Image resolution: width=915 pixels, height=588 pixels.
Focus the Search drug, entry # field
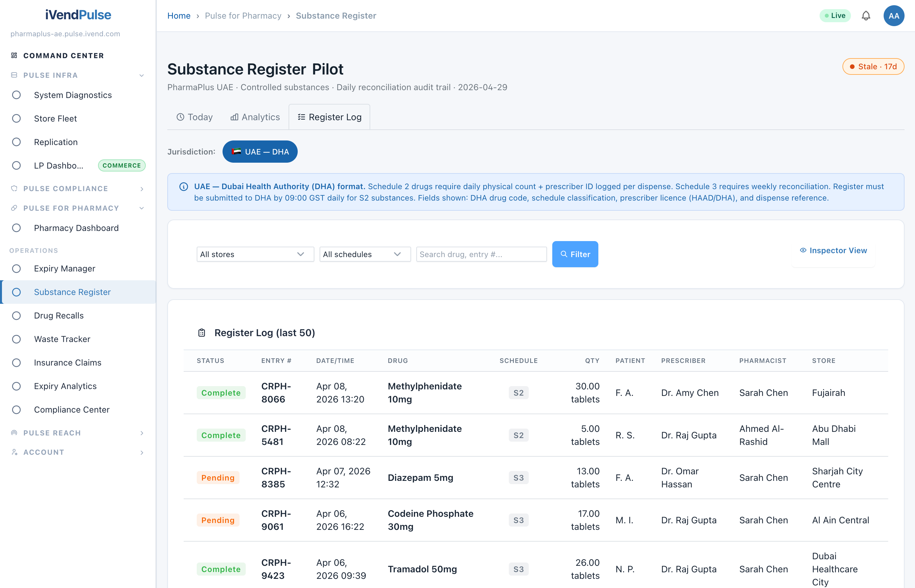tap(481, 254)
